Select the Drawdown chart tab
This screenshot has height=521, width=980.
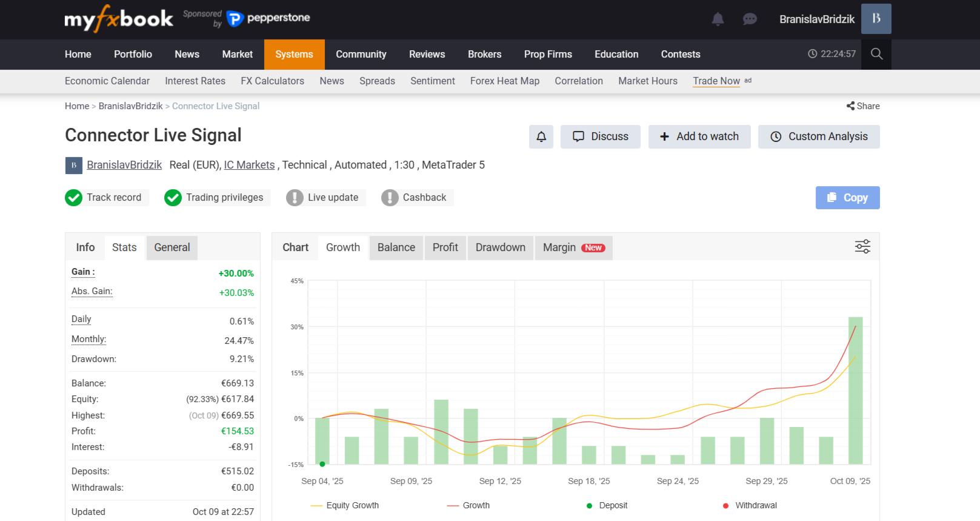(501, 247)
